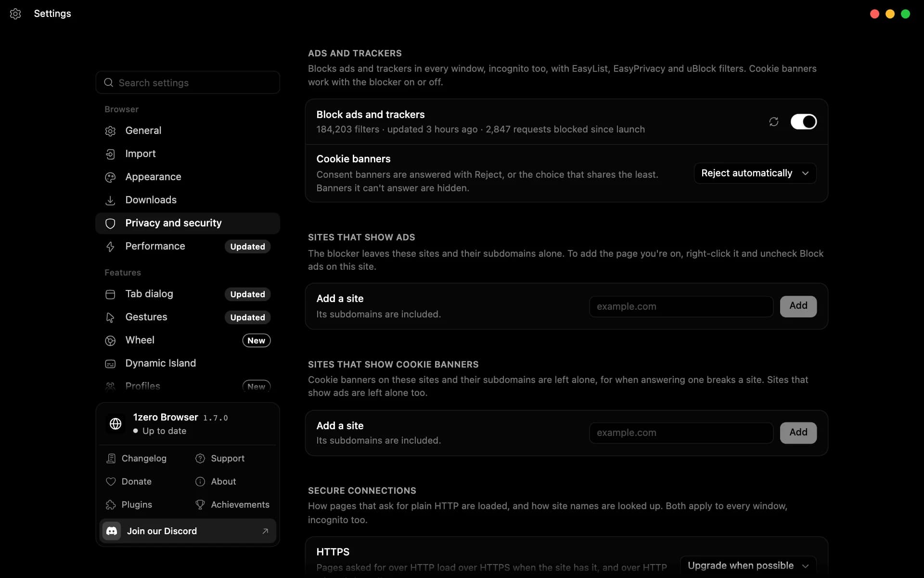Click the Discord logo icon
Image resolution: width=924 pixels, height=578 pixels.
point(112,531)
